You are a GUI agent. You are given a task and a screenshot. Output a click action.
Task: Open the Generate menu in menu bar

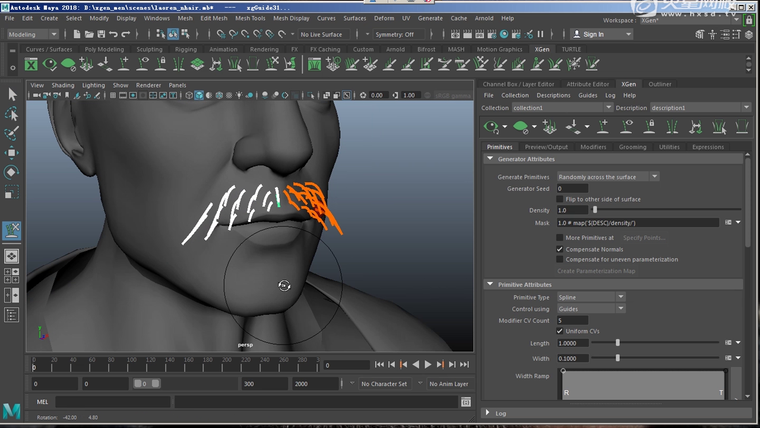click(x=430, y=18)
